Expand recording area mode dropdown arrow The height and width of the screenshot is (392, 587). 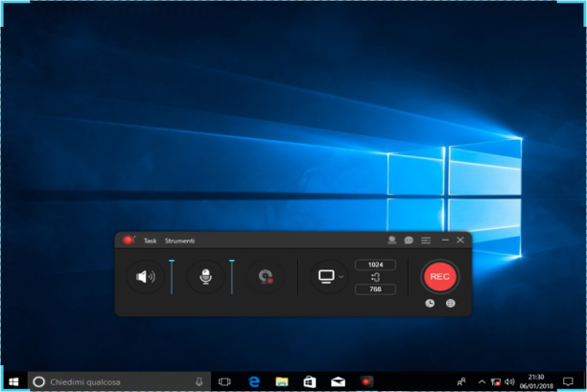340,277
